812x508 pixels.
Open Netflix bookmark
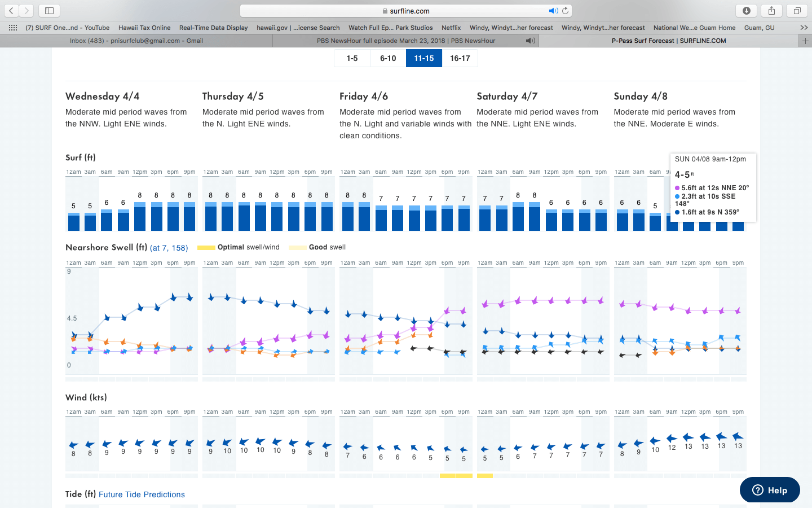pyautogui.click(x=451, y=28)
